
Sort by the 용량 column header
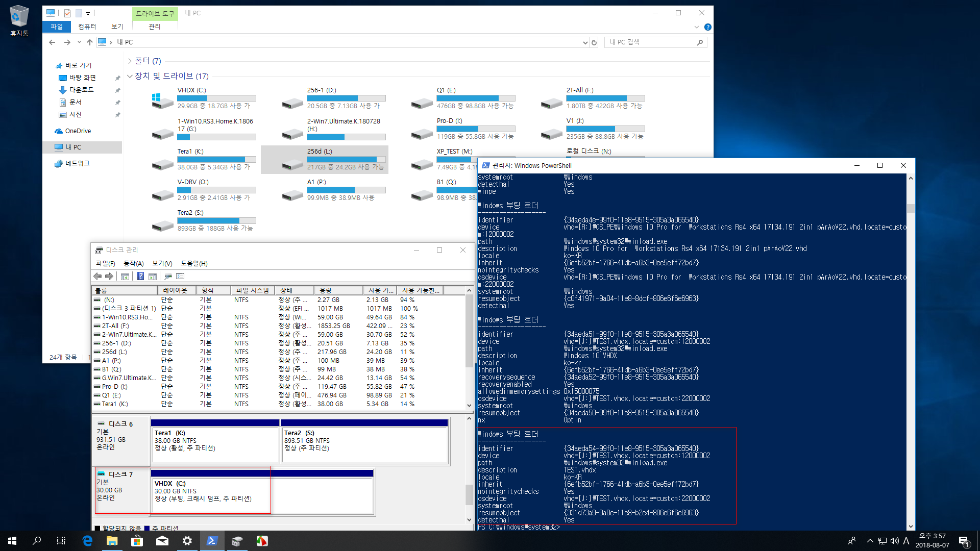(338, 290)
